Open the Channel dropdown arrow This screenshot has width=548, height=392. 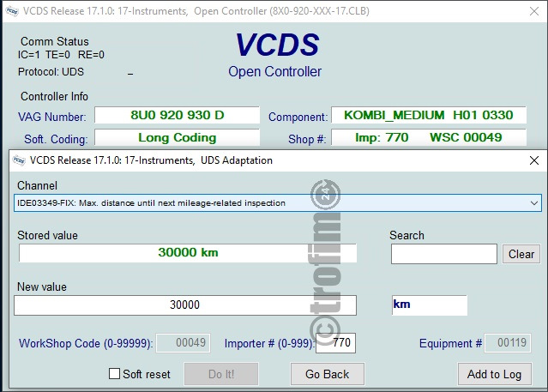(533, 202)
